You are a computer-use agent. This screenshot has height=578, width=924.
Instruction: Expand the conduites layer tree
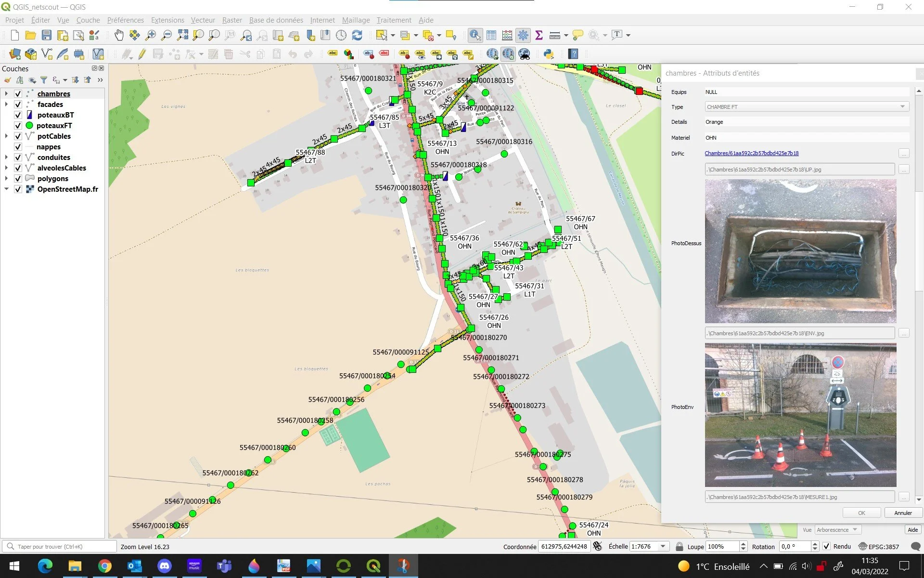click(6, 158)
